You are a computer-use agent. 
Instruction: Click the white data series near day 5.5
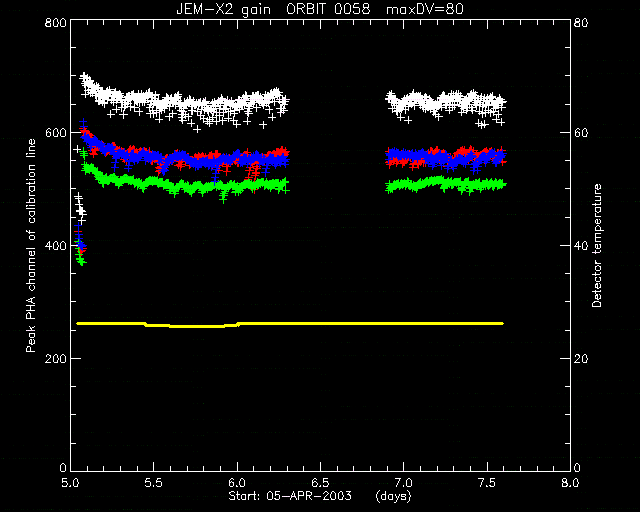[x=153, y=102]
